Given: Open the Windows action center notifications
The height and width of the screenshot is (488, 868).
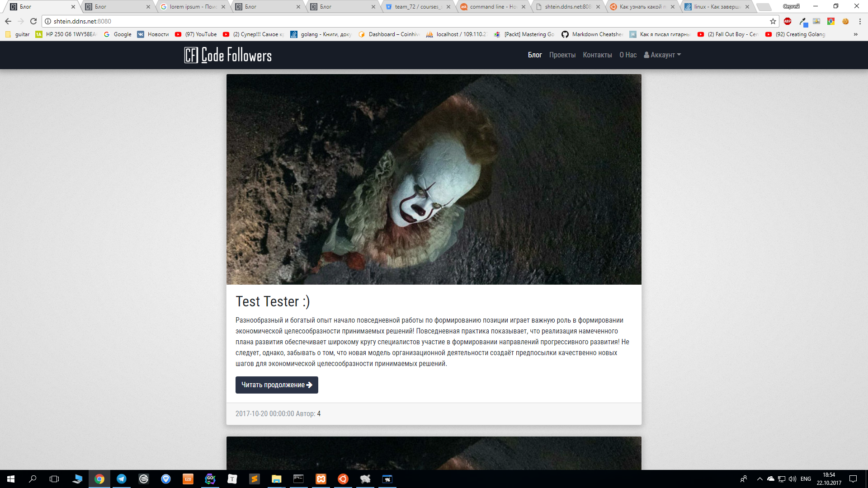Looking at the screenshot, I should [853, 479].
